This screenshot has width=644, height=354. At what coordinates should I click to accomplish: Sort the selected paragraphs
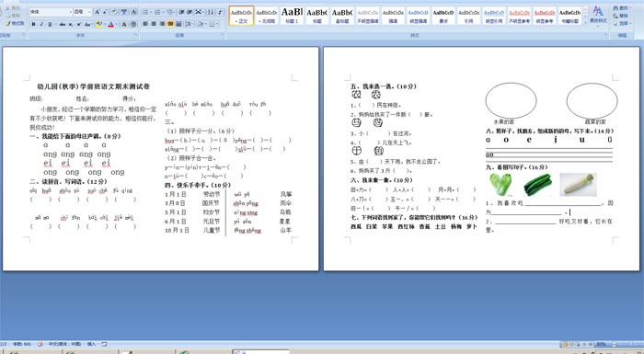[x=210, y=12]
